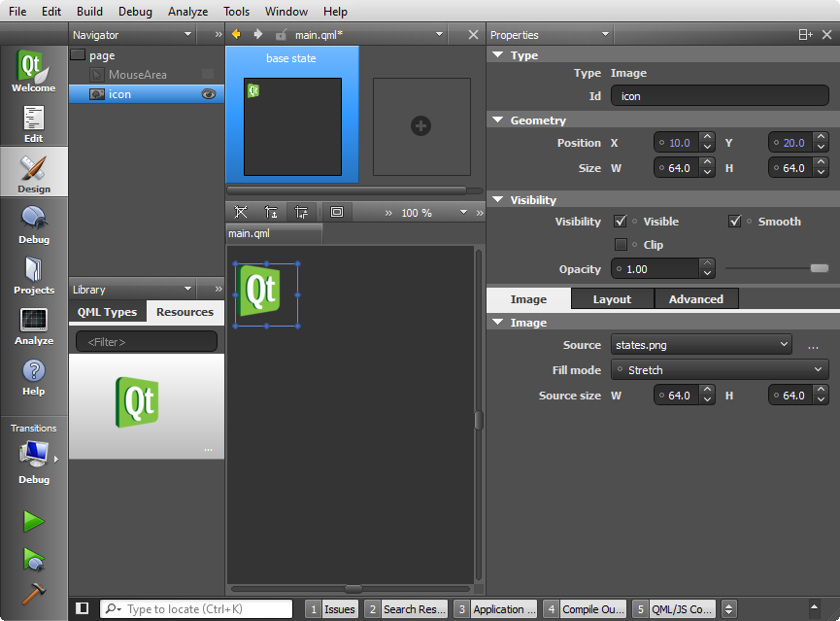The width and height of the screenshot is (840, 621).
Task: Click the states scrollbar
Action: [347, 190]
